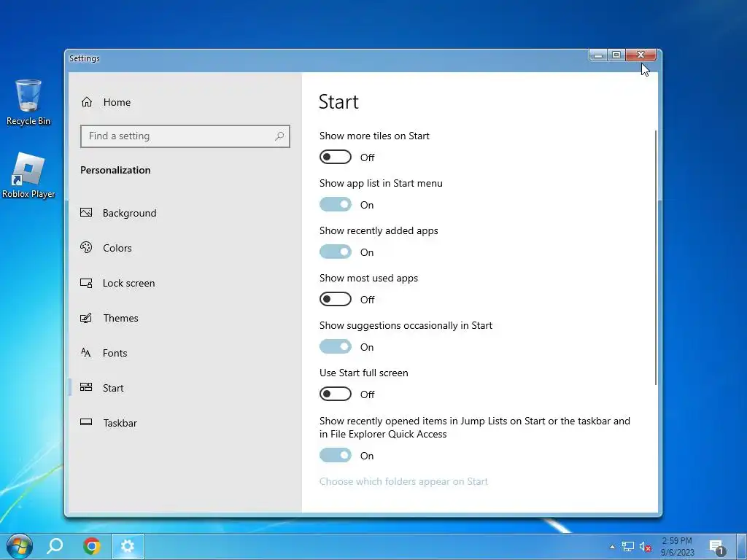Viewport: 747px width, 560px height.
Task: Click the Home house icon
Action: tap(87, 102)
